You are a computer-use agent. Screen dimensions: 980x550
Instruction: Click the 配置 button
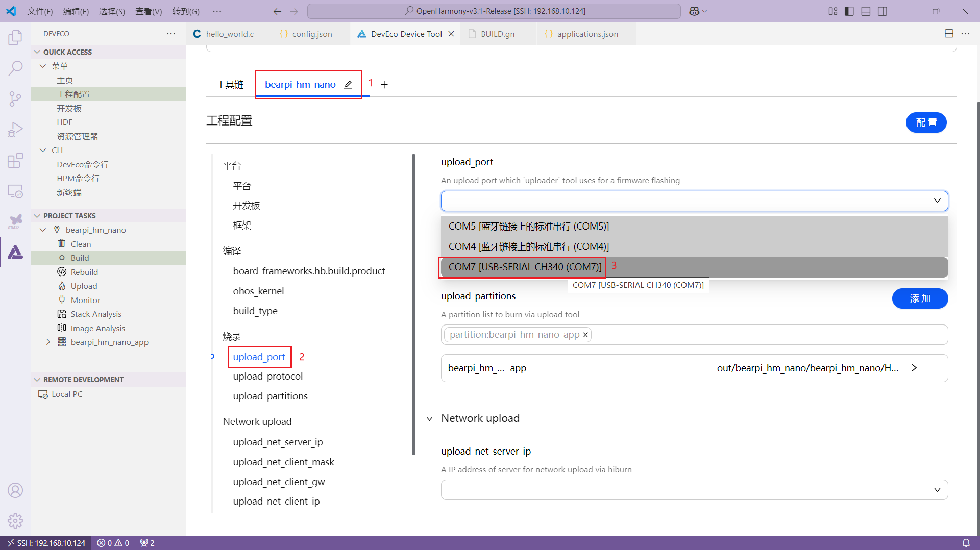tap(926, 122)
